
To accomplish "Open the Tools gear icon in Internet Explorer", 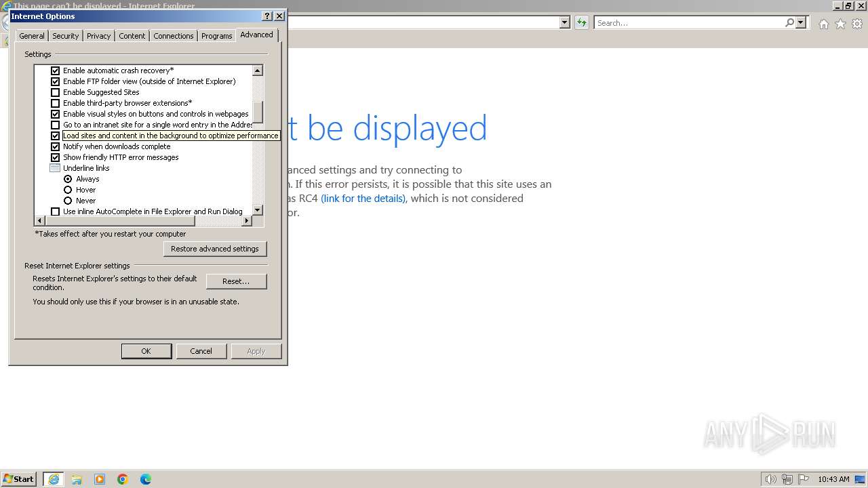I will (857, 24).
